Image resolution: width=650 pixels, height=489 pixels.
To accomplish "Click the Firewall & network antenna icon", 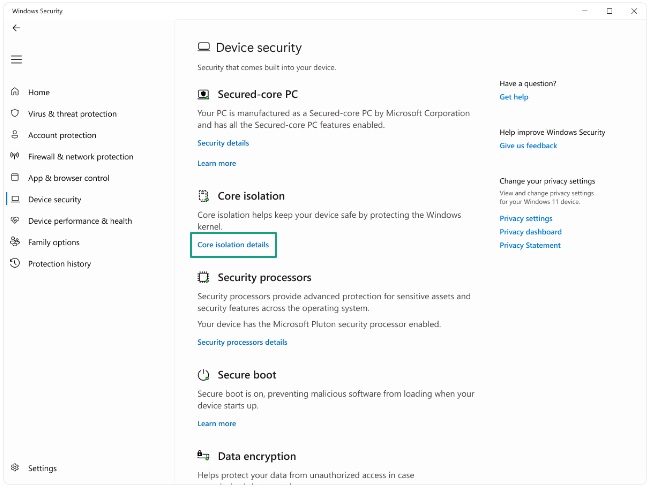I will pos(15,156).
